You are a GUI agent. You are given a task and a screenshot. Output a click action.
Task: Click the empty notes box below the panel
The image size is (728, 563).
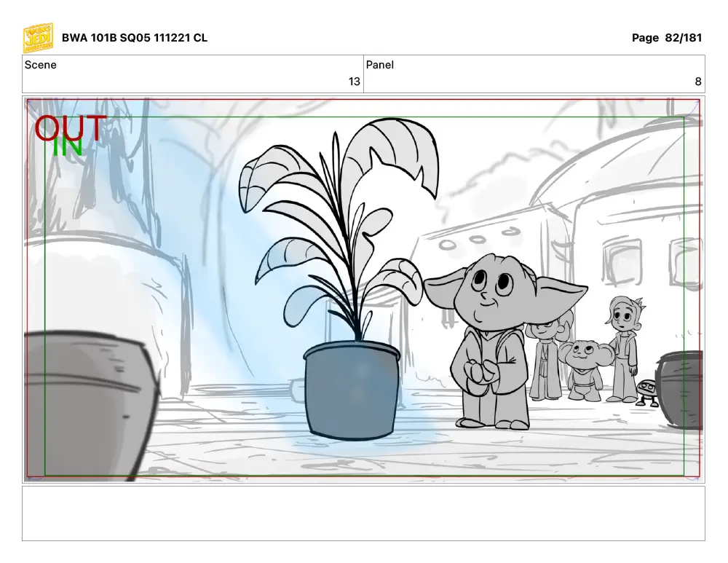click(363, 513)
